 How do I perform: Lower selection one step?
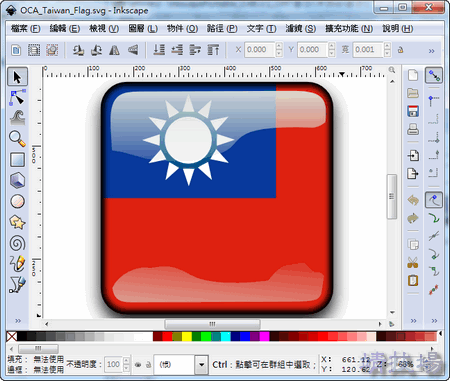(x=177, y=50)
